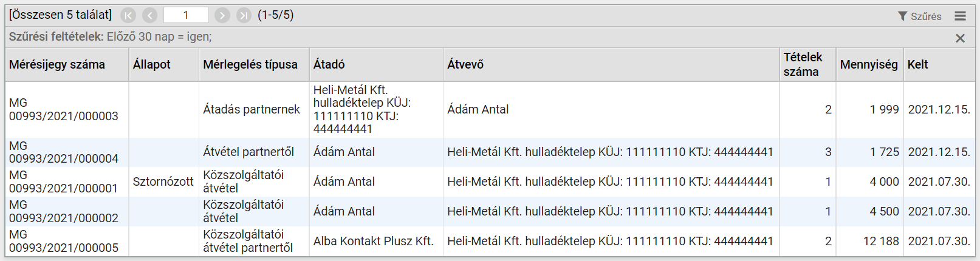This screenshot has width=980, height=261.
Task: Sort by Átadó column header
Action: click(x=329, y=64)
